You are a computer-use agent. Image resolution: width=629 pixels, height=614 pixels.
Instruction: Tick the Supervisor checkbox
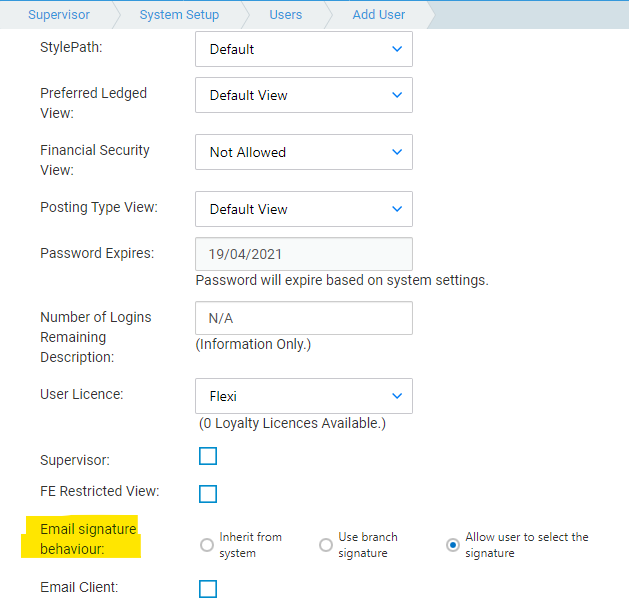click(208, 456)
